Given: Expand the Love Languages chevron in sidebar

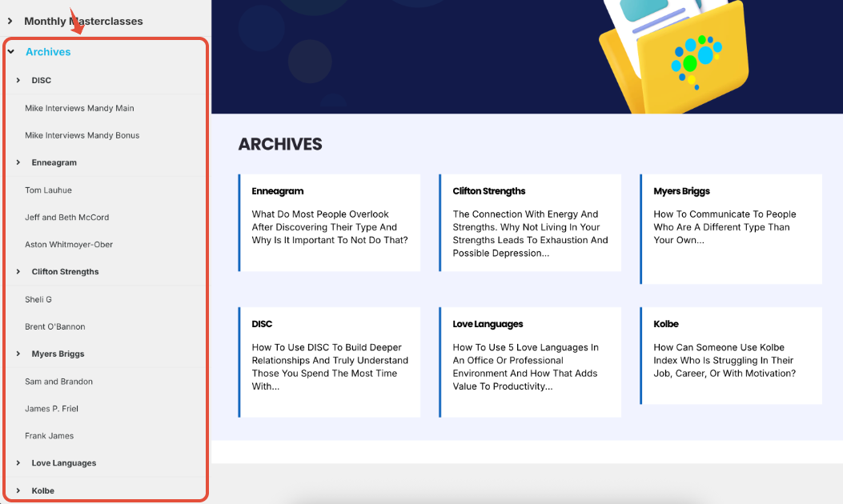Looking at the screenshot, I should 18,462.
